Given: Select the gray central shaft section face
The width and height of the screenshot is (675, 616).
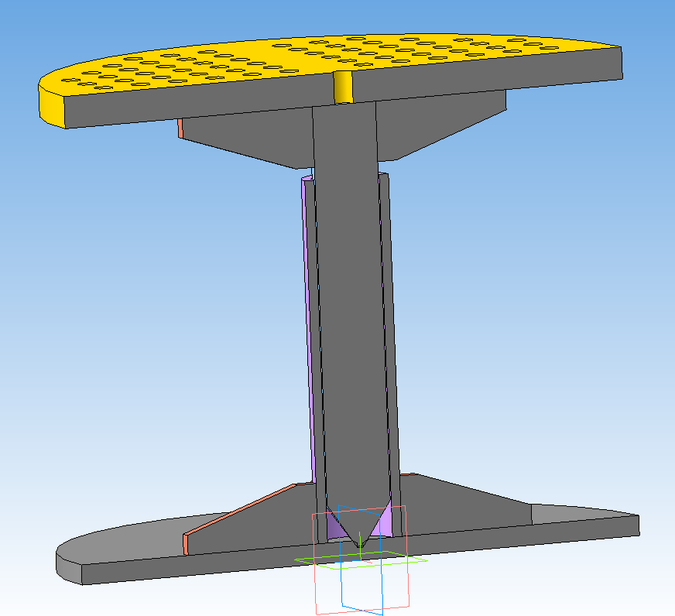Looking at the screenshot, I should (x=353, y=301).
